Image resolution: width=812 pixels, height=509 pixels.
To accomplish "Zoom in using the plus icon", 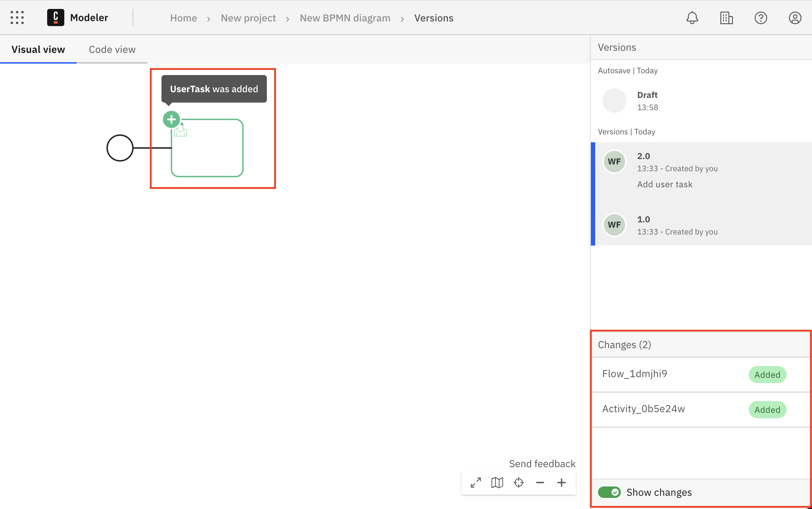I will coord(561,483).
